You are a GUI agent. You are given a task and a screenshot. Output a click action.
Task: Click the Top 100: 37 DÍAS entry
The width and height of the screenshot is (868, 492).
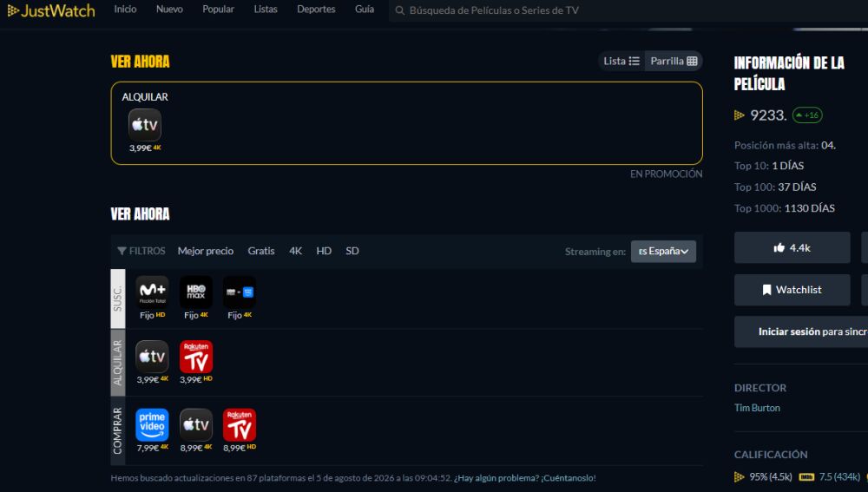click(x=775, y=187)
